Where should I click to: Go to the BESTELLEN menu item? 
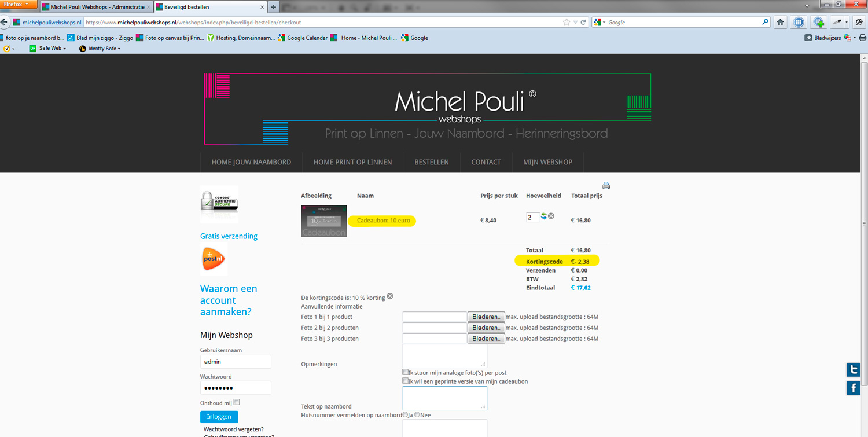[432, 162]
